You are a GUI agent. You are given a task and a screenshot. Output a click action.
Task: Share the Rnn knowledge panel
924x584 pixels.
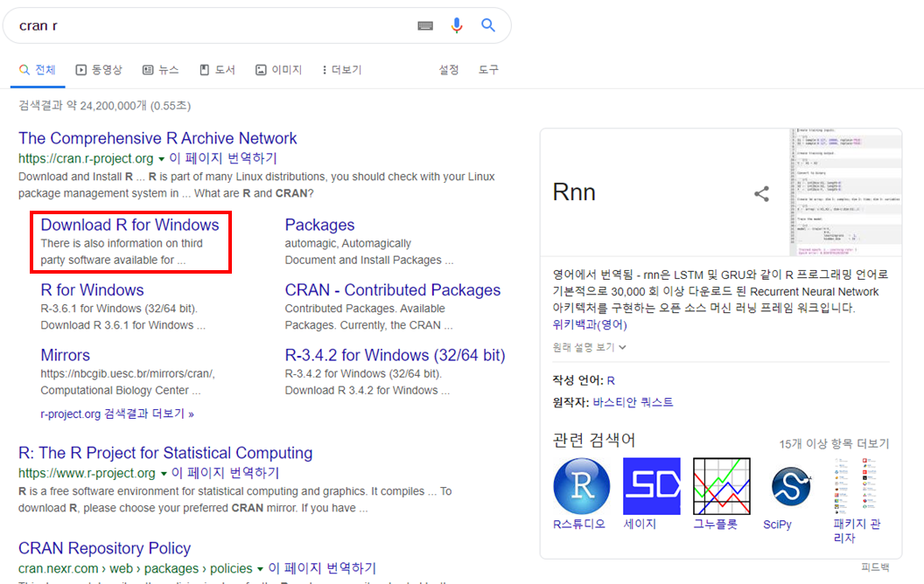(x=761, y=194)
